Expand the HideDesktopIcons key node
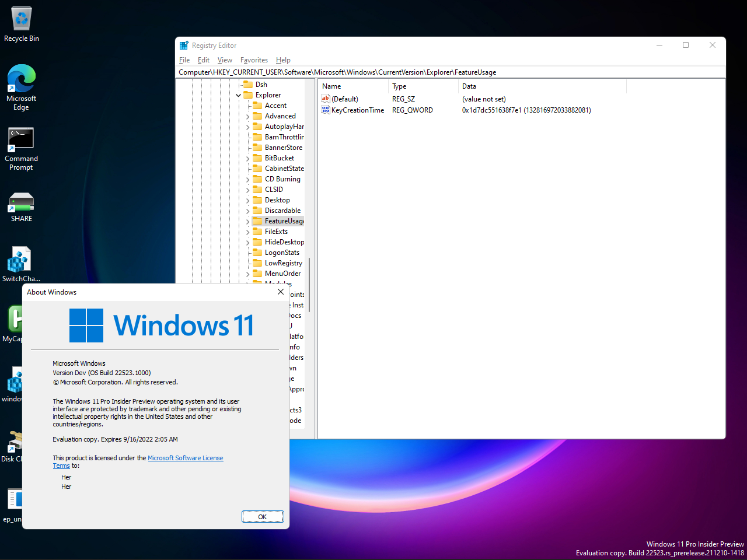Viewport: 747px width, 560px height. click(247, 243)
